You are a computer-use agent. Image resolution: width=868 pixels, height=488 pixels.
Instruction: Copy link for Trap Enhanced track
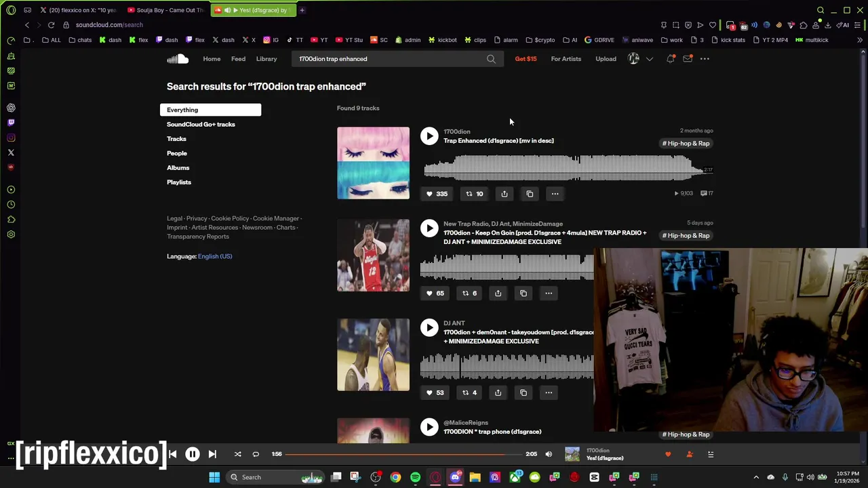530,194
